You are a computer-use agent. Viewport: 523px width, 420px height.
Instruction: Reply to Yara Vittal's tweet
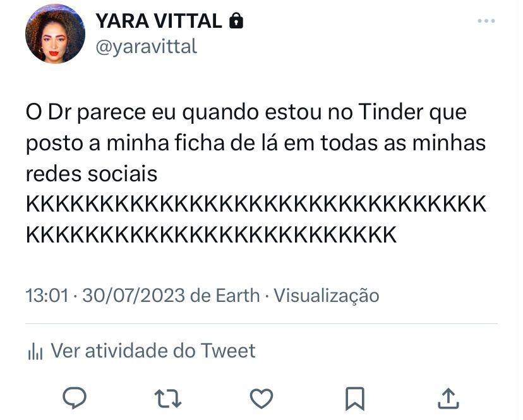pyautogui.click(x=75, y=398)
